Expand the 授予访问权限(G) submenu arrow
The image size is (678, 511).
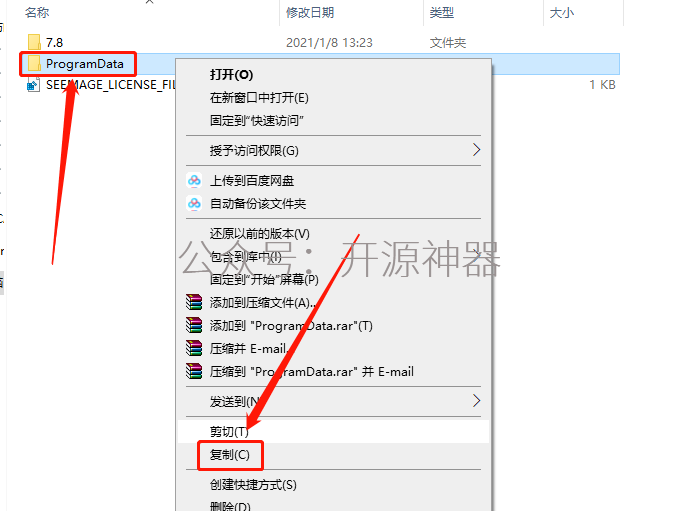point(476,150)
